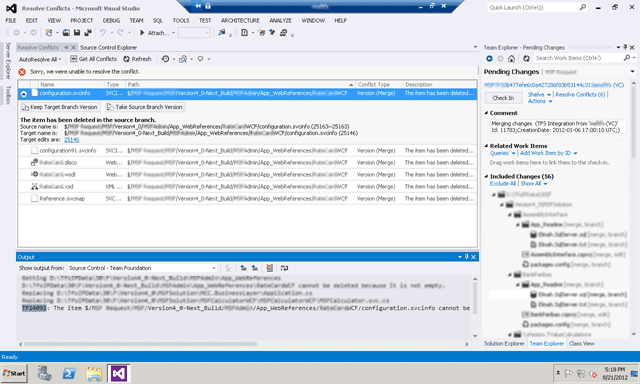The image size is (640, 384).
Task: Switch to the Class View tab
Action: [x=582, y=344]
